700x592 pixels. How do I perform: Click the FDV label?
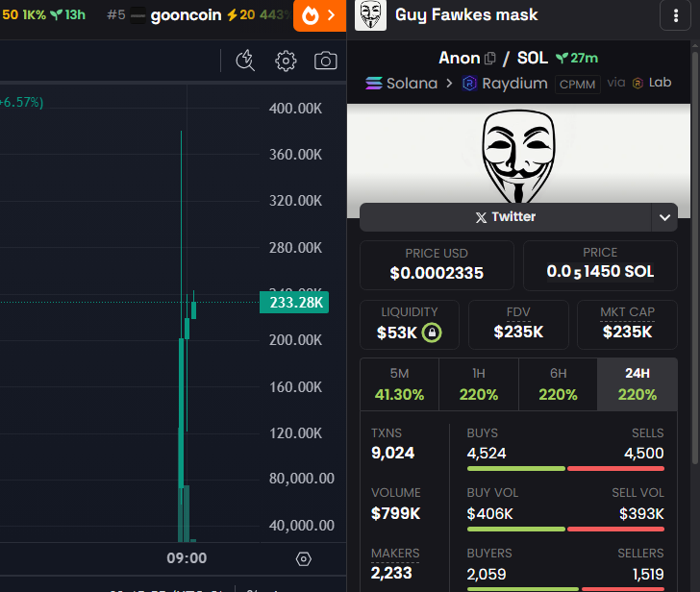[x=518, y=311]
